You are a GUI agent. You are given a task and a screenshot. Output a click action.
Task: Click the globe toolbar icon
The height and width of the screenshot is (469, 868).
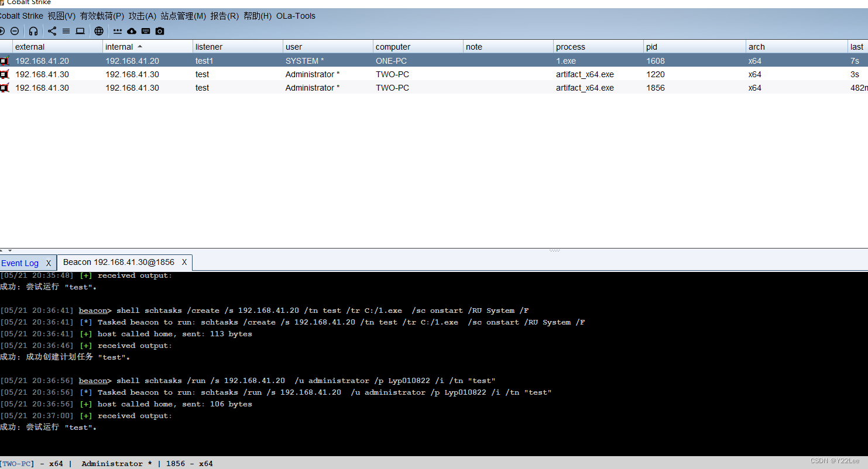(x=99, y=31)
